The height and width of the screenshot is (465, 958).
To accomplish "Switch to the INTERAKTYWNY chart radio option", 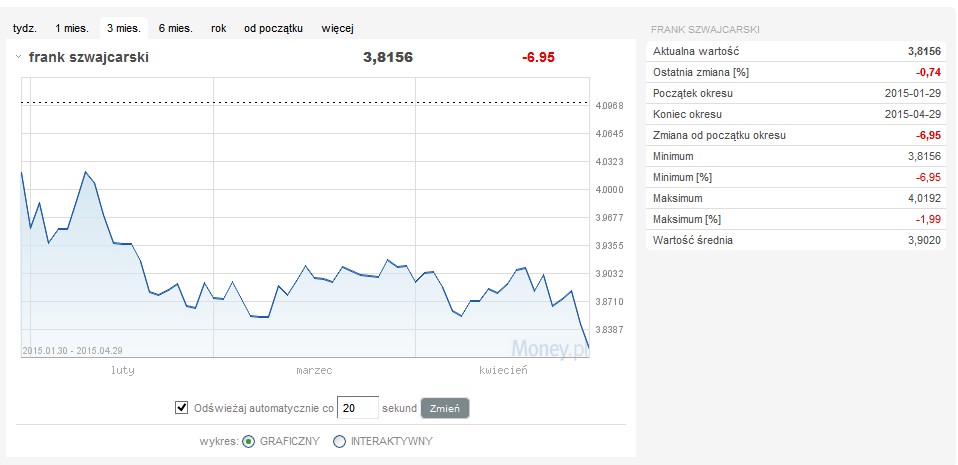I will pos(339,441).
